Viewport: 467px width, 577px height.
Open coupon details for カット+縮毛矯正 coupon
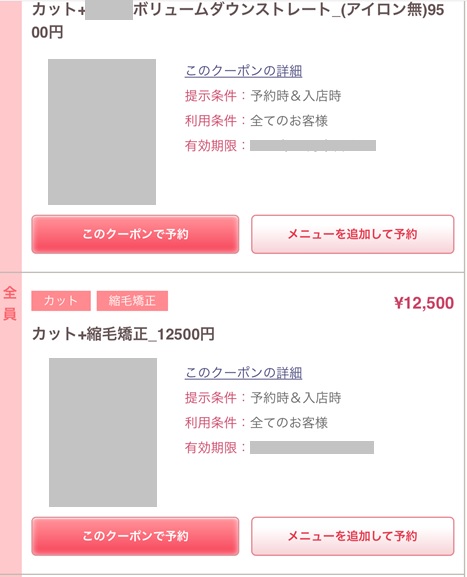point(243,372)
